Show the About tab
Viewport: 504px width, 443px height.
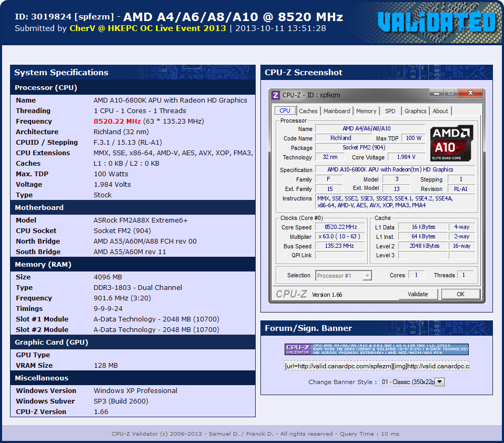pyautogui.click(x=440, y=111)
